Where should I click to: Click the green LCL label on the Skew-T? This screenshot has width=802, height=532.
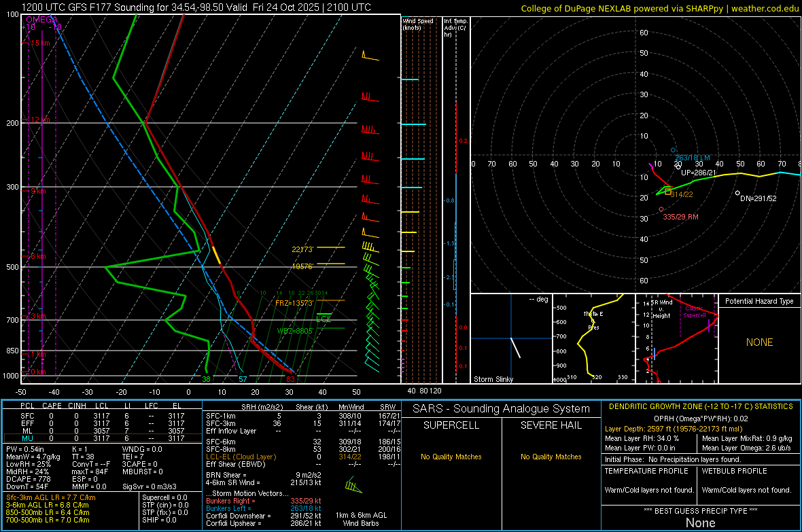[324, 319]
